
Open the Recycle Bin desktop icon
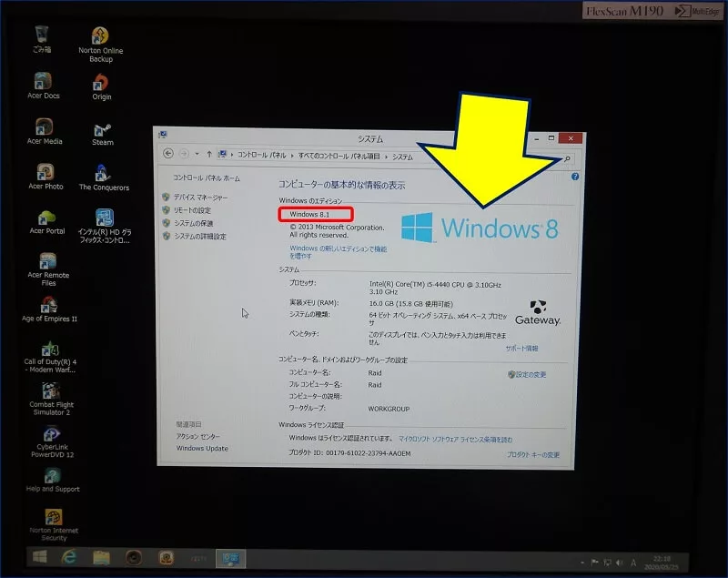pyautogui.click(x=41, y=39)
